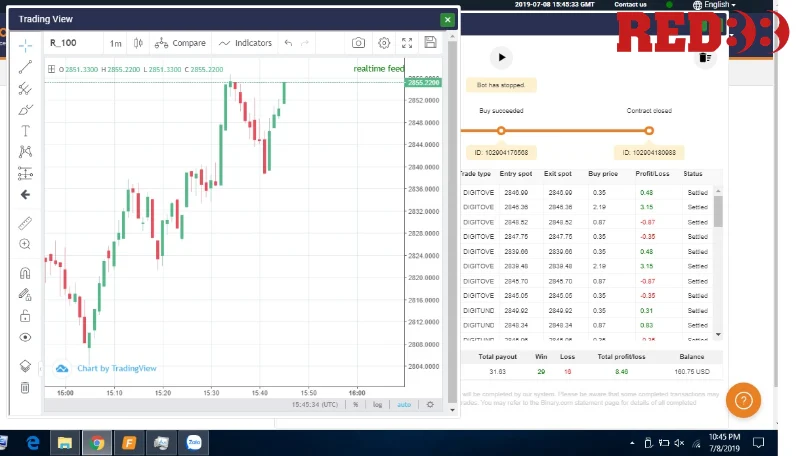Choose the text annotation tool
800x456 pixels.
[26, 131]
